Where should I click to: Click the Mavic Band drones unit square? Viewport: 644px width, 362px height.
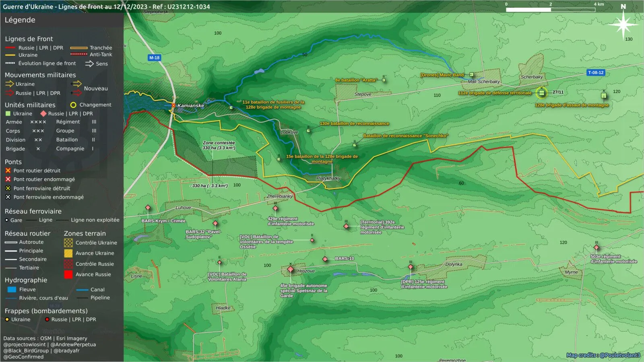click(x=471, y=74)
